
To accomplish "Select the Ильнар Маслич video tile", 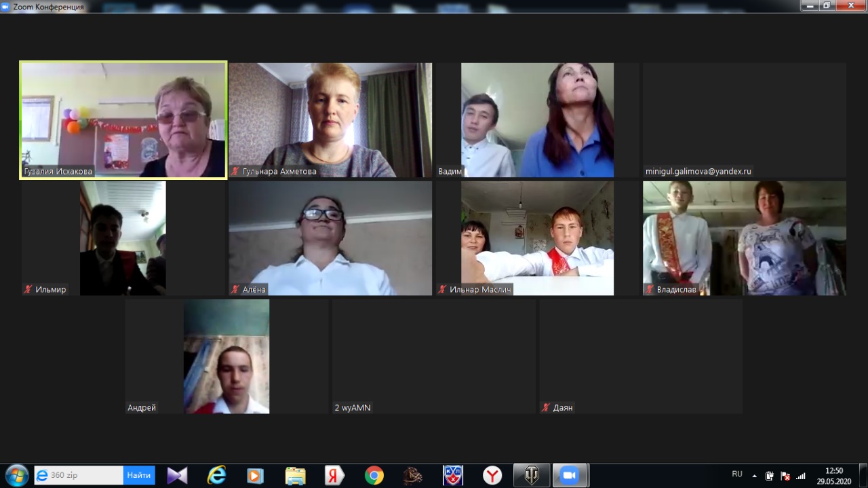I will click(x=537, y=238).
